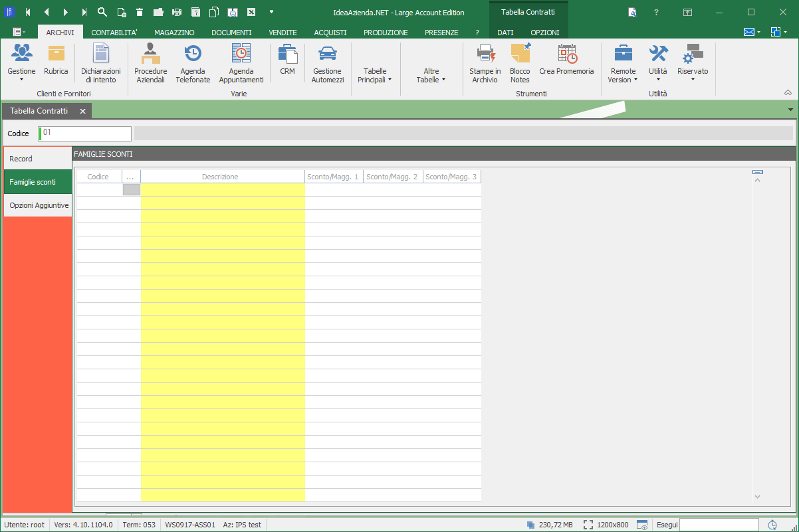The width and height of the screenshot is (799, 532).
Task: Delete record using trash icon
Action: [140, 12]
